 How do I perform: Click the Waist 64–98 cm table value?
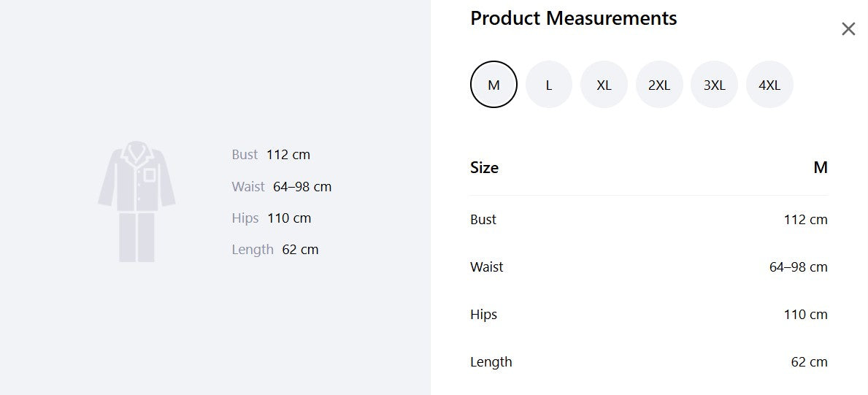798,267
